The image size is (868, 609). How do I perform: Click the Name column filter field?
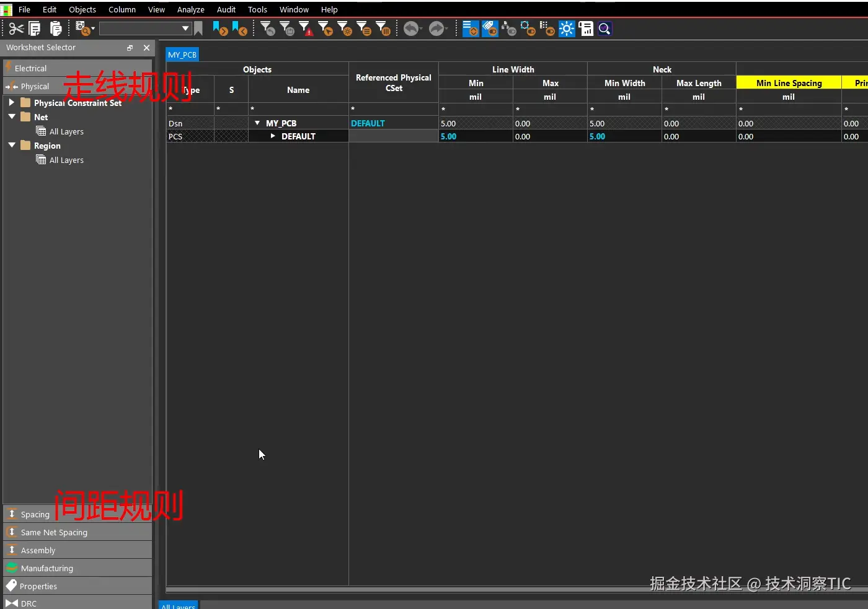click(x=298, y=109)
